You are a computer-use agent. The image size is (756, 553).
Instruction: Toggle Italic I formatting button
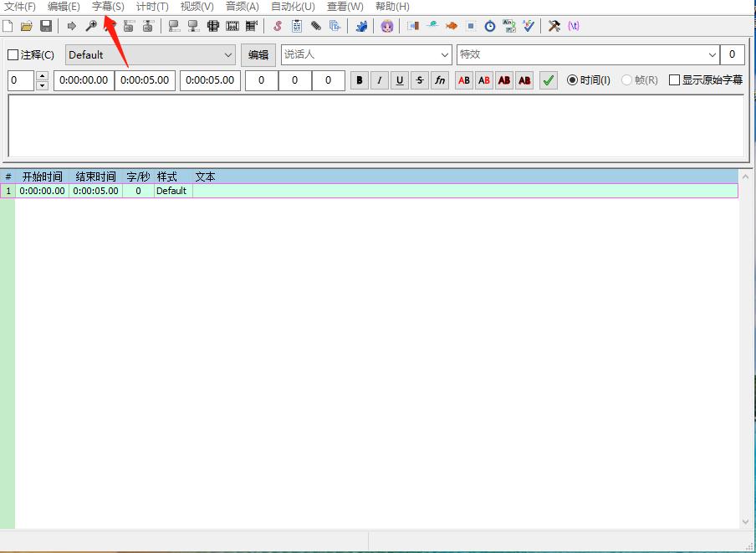click(380, 80)
